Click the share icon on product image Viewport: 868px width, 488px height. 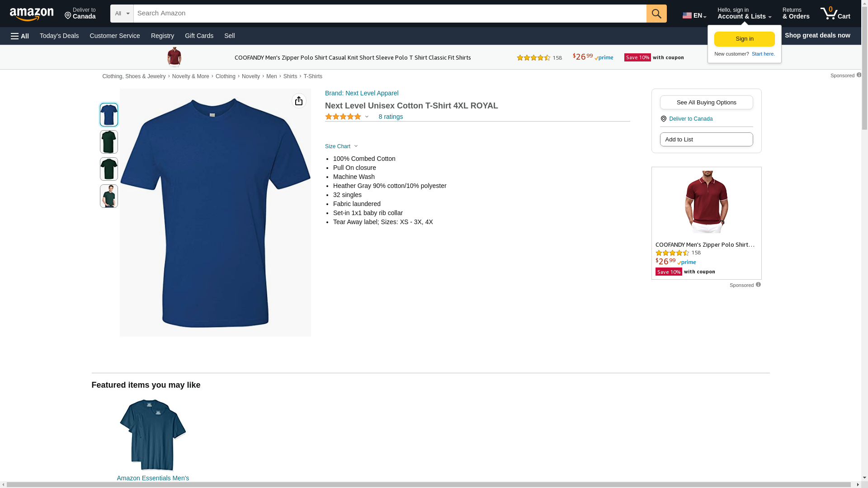(x=299, y=101)
